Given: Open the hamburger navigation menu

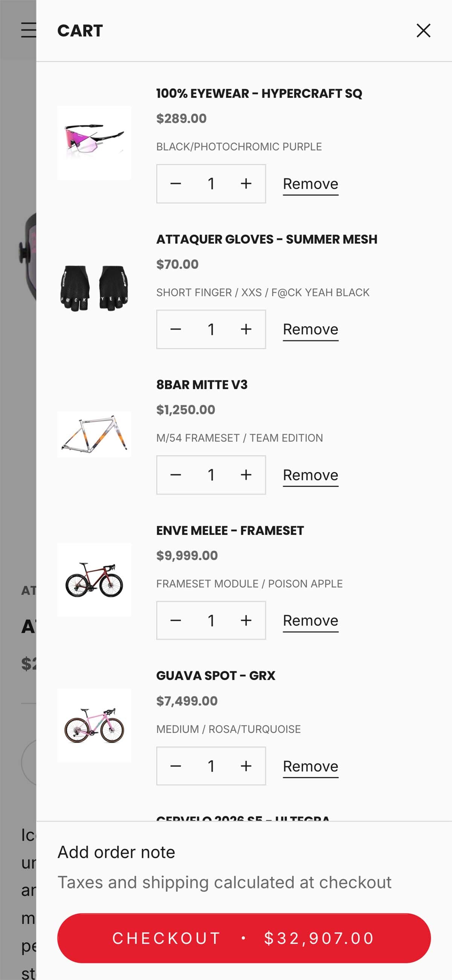Looking at the screenshot, I should point(28,30).
